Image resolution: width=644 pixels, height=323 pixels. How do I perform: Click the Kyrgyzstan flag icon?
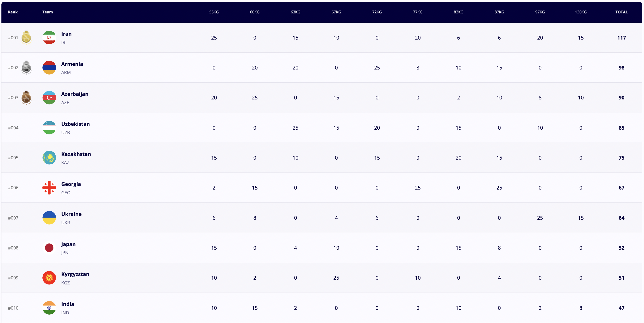[x=49, y=278]
